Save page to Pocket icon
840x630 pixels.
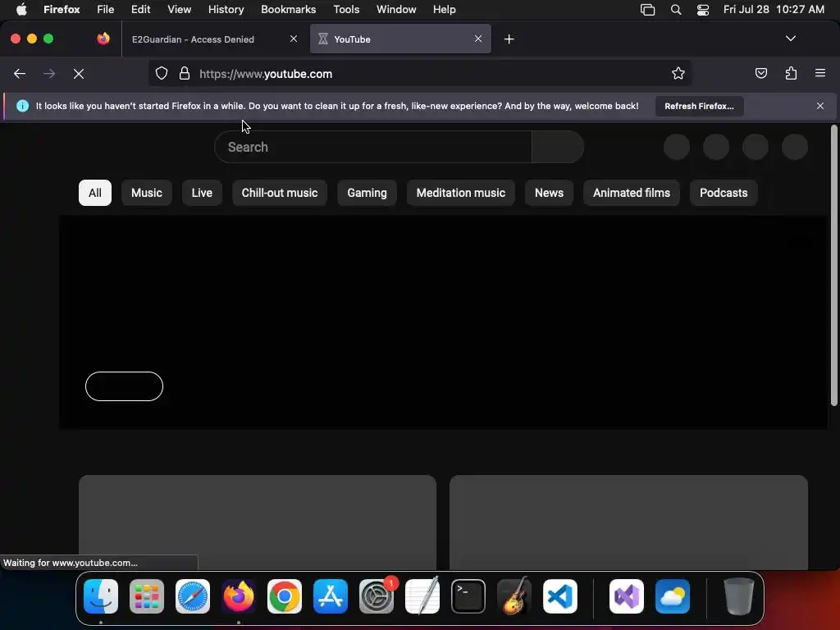click(x=760, y=73)
